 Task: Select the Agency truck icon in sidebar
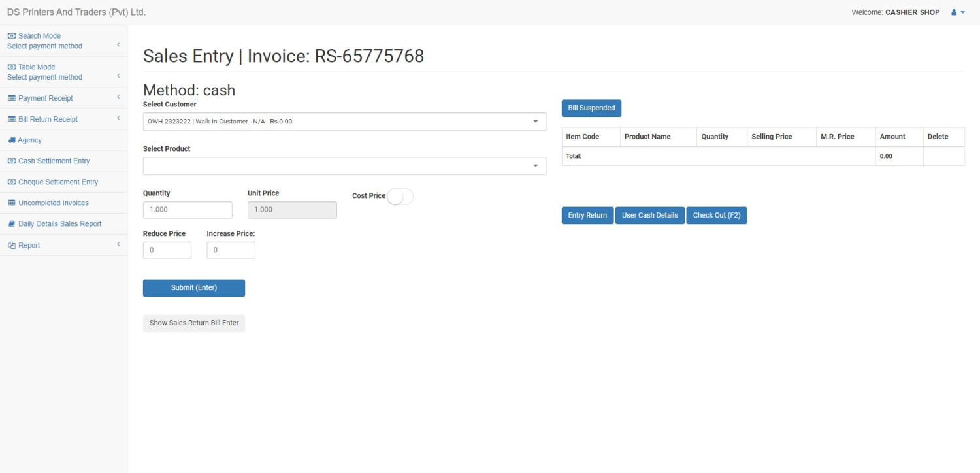click(x=10, y=140)
